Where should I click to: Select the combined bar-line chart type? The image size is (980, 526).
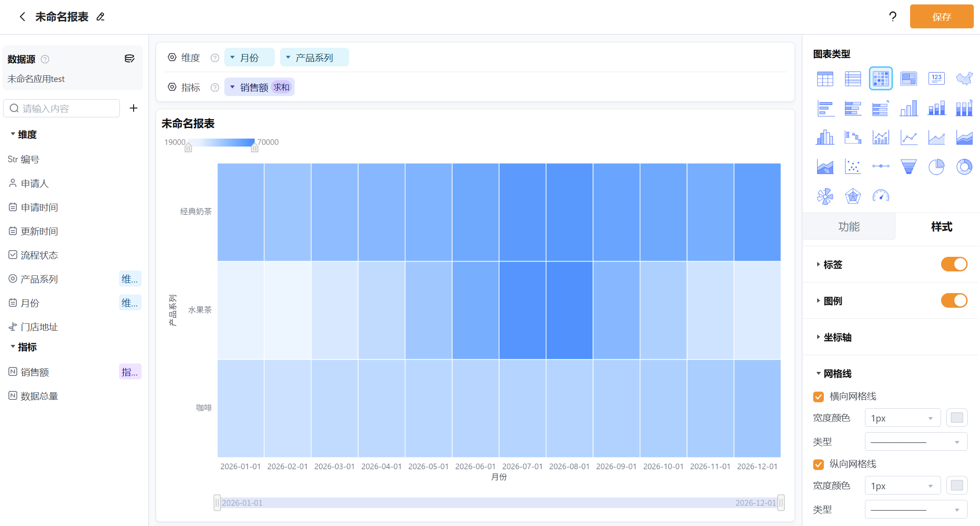click(880, 138)
